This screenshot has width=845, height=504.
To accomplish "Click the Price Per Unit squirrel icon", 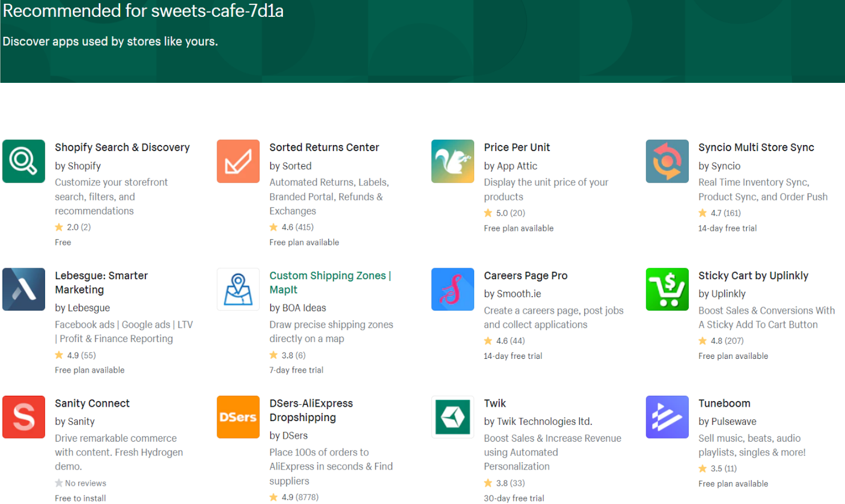I will pyautogui.click(x=453, y=161).
